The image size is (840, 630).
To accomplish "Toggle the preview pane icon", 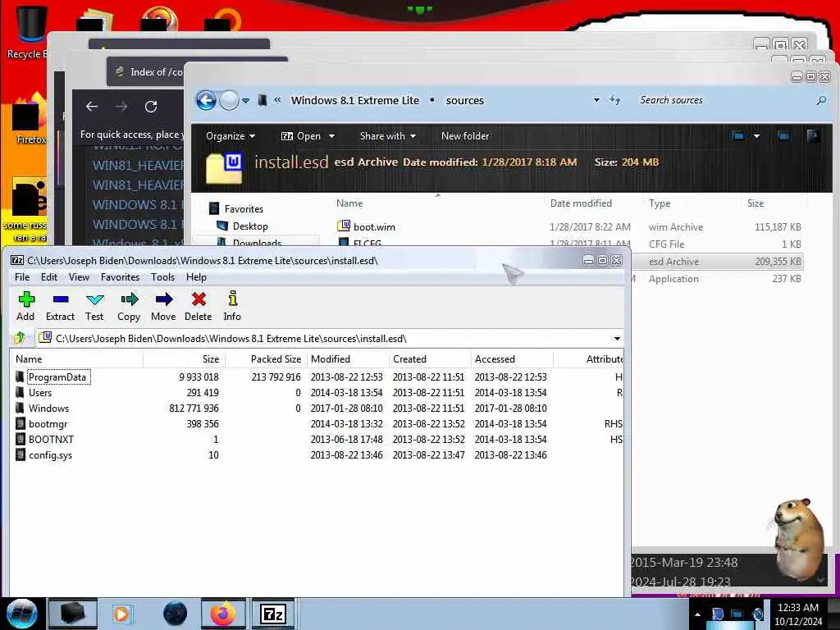I will [x=783, y=136].
